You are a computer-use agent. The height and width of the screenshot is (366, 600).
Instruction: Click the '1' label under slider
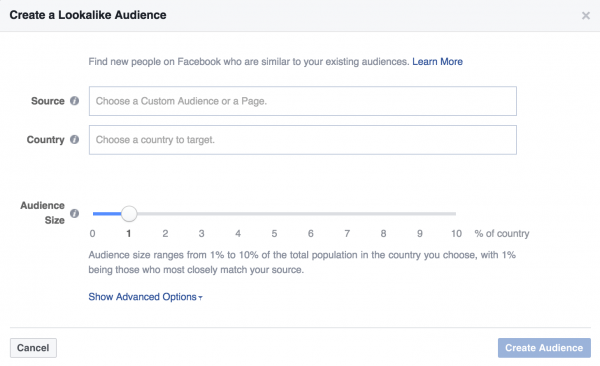[x=129, y=234]
